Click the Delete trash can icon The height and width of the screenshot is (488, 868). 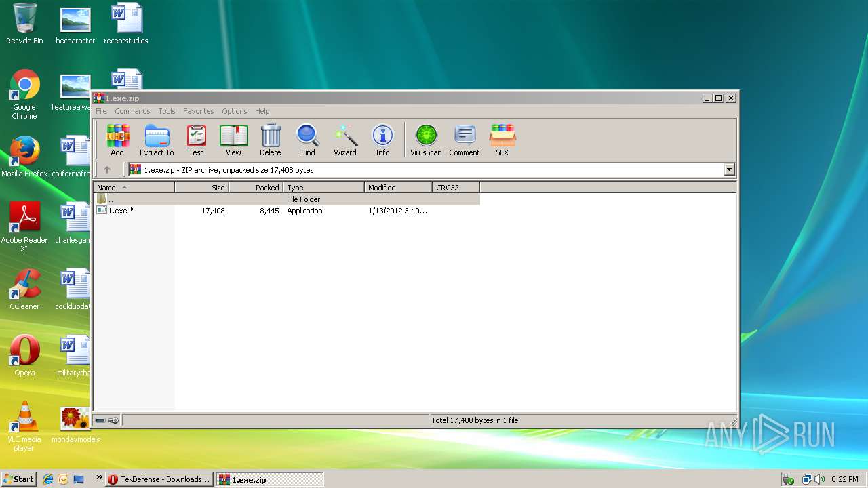[270, 140]
